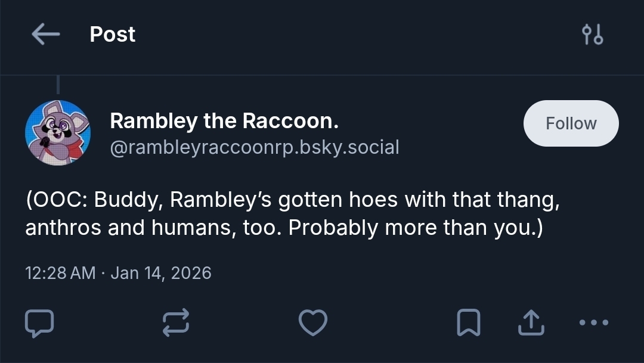Click the 12:28 AM time text
This screenshot has width=644, height=363.
[x=60, y=273]
